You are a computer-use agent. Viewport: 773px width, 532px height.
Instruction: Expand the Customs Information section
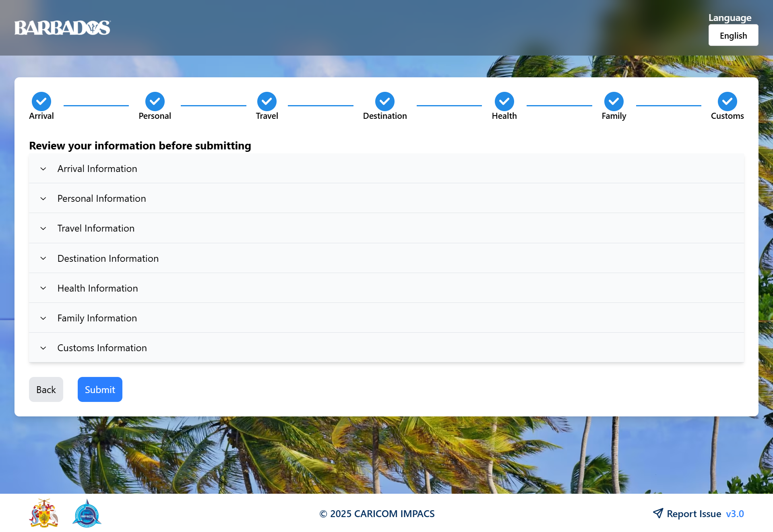(x=102, y=348)
